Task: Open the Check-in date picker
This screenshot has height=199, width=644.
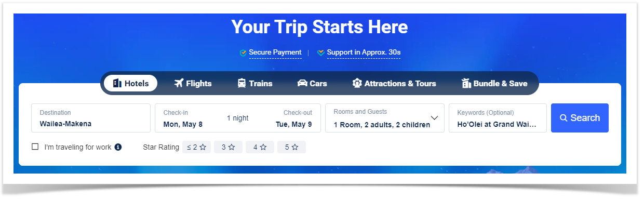Action: 183,118
